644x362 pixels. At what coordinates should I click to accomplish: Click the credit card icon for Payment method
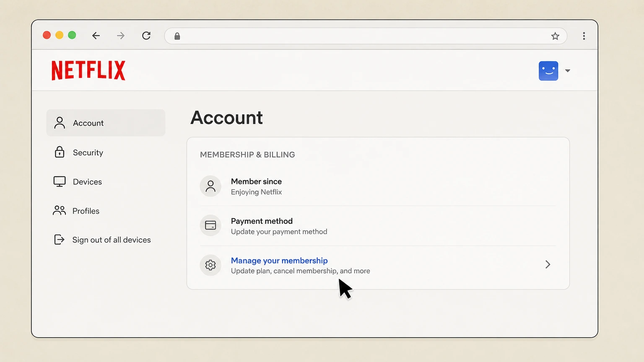coord(210,225)
